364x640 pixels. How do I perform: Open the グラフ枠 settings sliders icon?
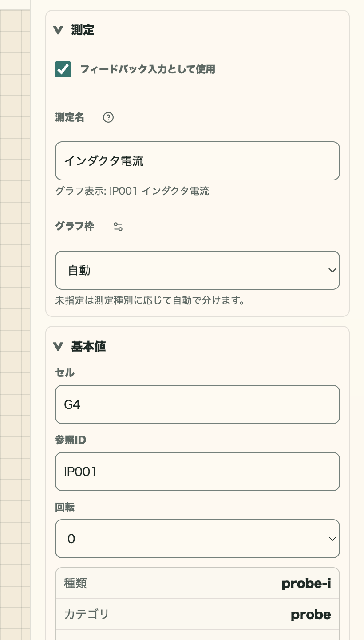(x=118, y=227)
